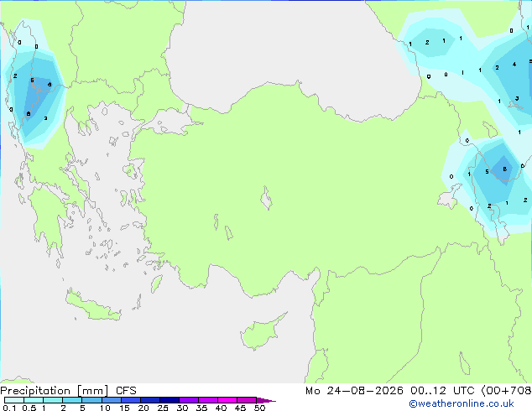This screenshot has width=532, height=411.
Task: Click the island of Crete on the map
Action: (x=92, y=306)
